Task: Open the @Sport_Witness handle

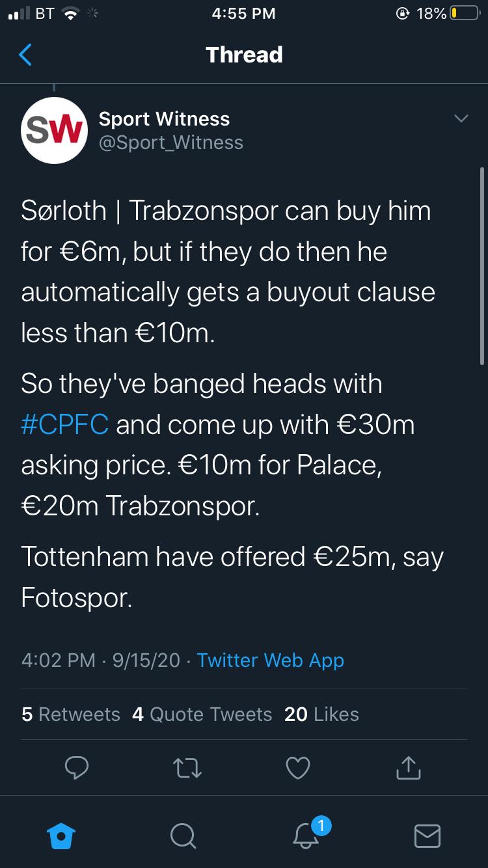Action: coord(170,142)
